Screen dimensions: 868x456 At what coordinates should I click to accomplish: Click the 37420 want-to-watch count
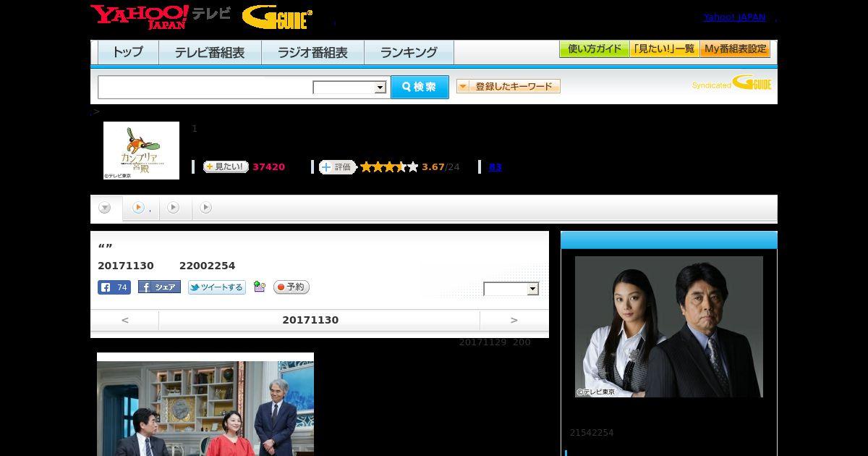(x=268, y=167)
